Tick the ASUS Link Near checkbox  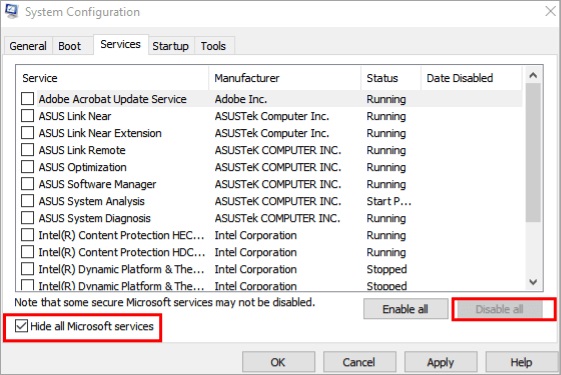[28, 116]
